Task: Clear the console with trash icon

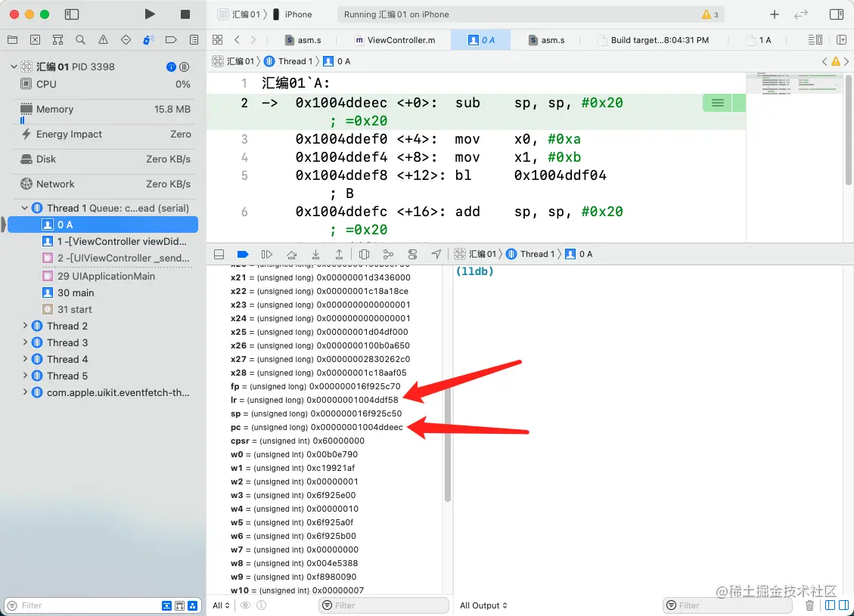Action: [x=809, y=605]
